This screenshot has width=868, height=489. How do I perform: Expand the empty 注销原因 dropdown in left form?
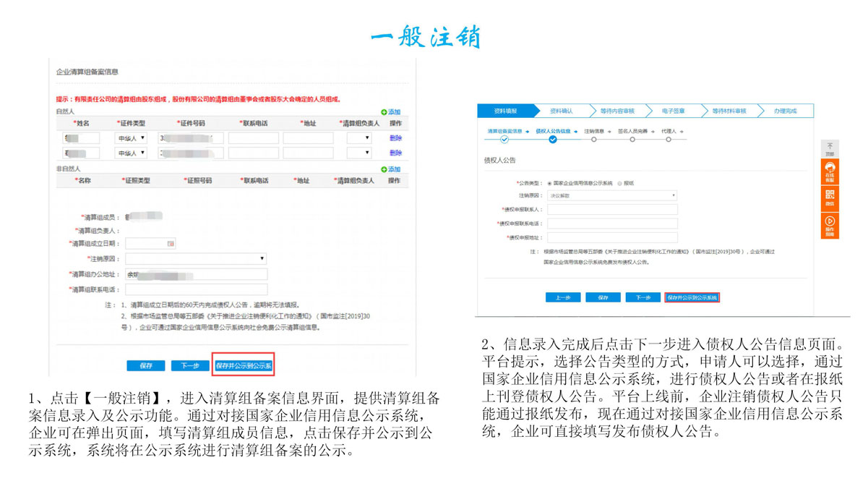(196, 258)
